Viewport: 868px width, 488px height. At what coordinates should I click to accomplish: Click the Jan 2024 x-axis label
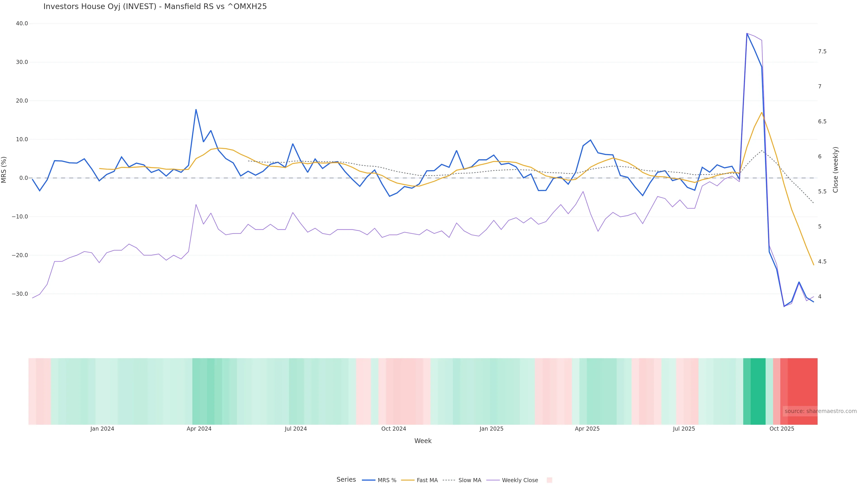[102, 429]
